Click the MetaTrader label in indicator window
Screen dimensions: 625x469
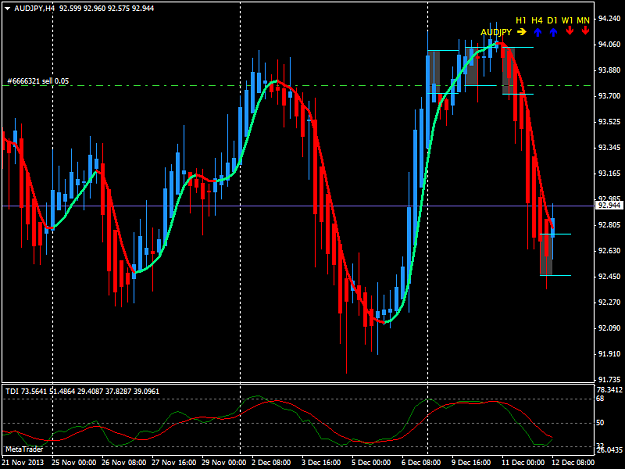(x=24, y=449)
